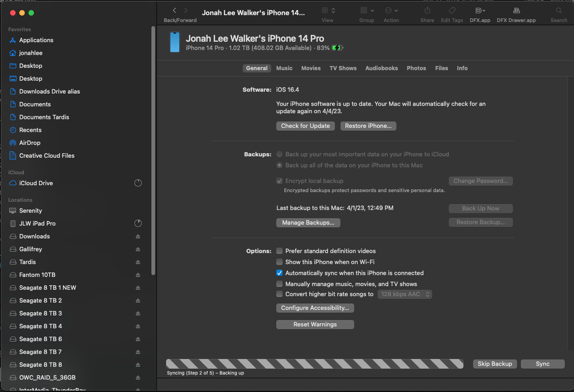This screenshot has width=574, height=392.
Task: Eject the Fantom 10TB drive
Action: click(x=138, y=275)
